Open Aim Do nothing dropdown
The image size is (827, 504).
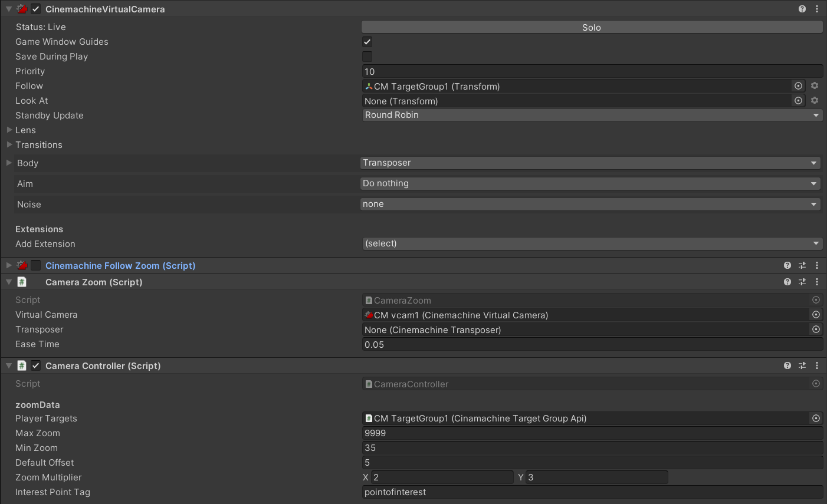tap(590, 183)
